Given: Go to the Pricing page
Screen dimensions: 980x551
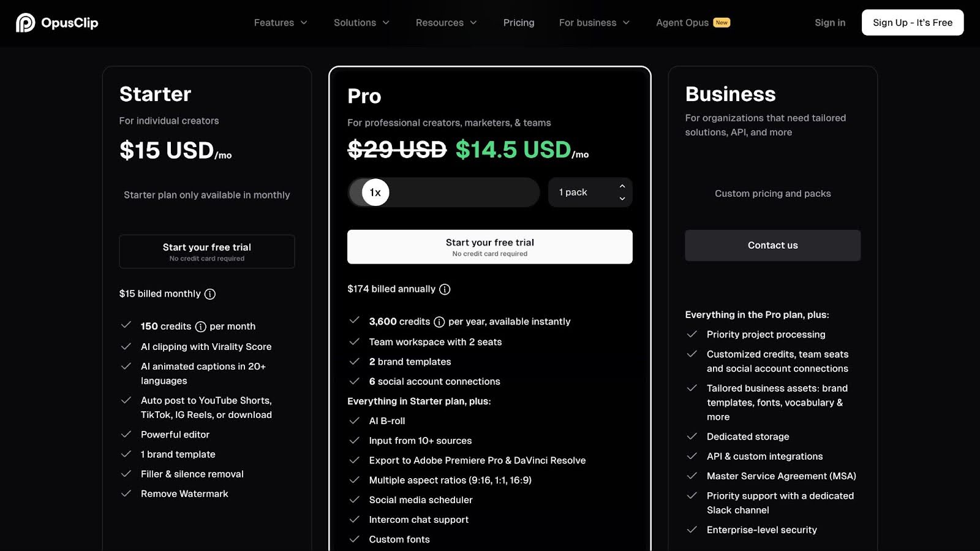Looking at the screenshot, I should click(x=519, y=23).
